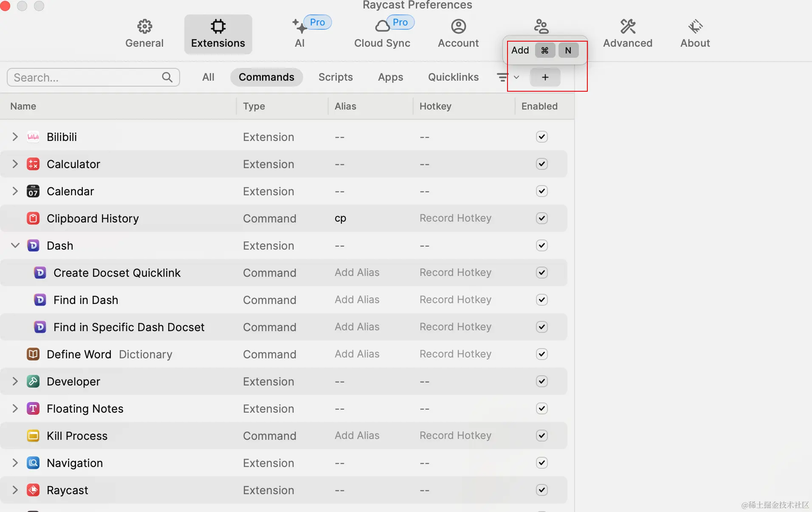Filter list by Apps
This screenshot has width=812, height=512.
click(391, 77)
